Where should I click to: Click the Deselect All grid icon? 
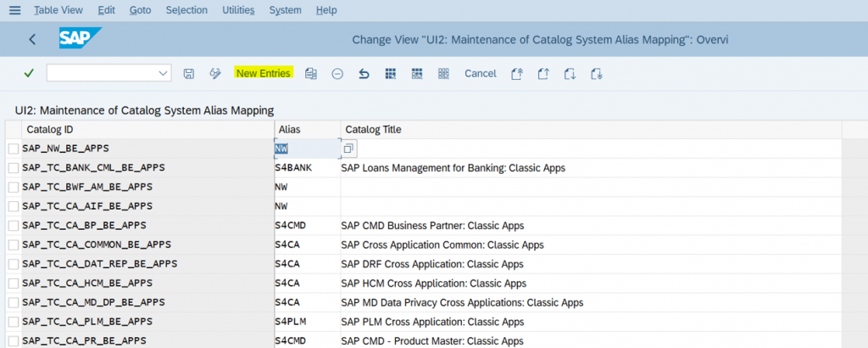443,74
